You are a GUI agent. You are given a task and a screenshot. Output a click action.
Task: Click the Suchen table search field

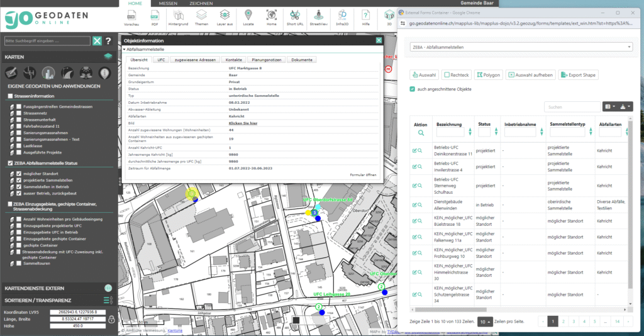(571, 107)
